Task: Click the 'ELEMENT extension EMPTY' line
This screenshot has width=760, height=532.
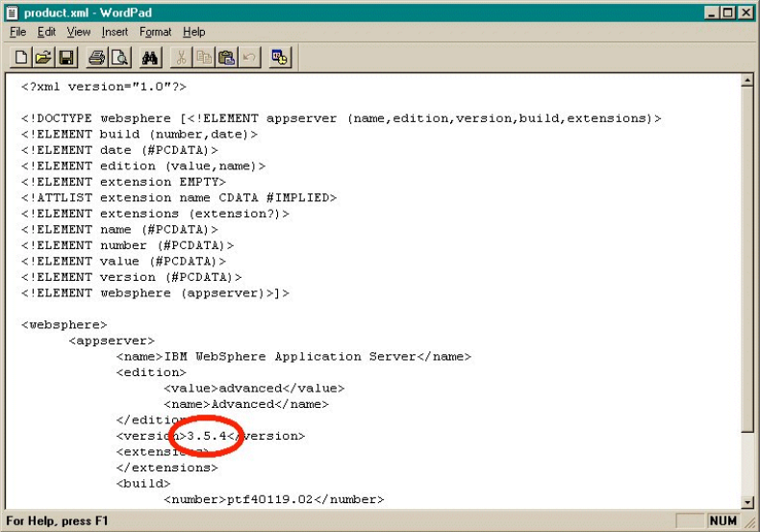Action: pyautogui.click(x=123, y=182)
